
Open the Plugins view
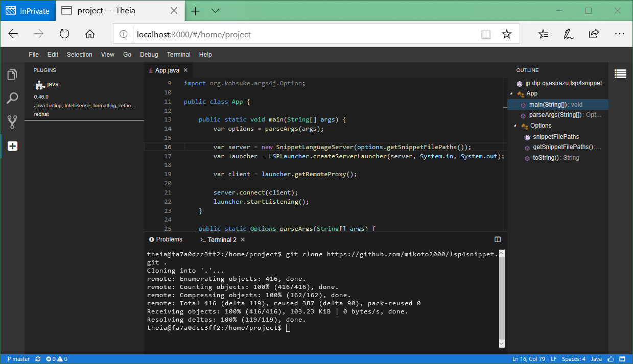[x=12, y=145]
